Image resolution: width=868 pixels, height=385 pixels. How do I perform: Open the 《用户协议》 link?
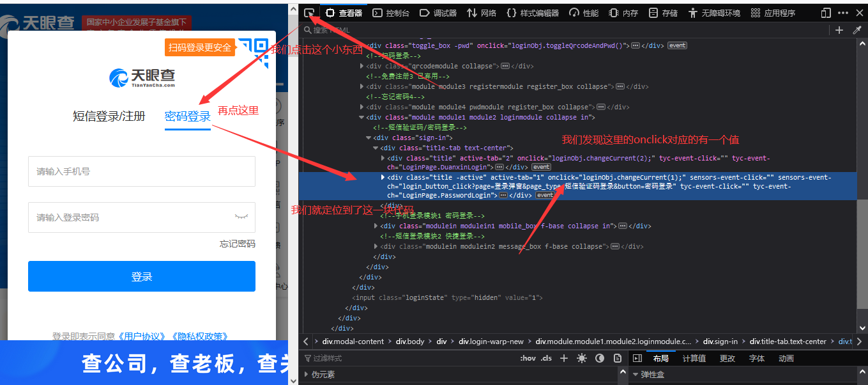pyautogui.click(x=143, y=336)
